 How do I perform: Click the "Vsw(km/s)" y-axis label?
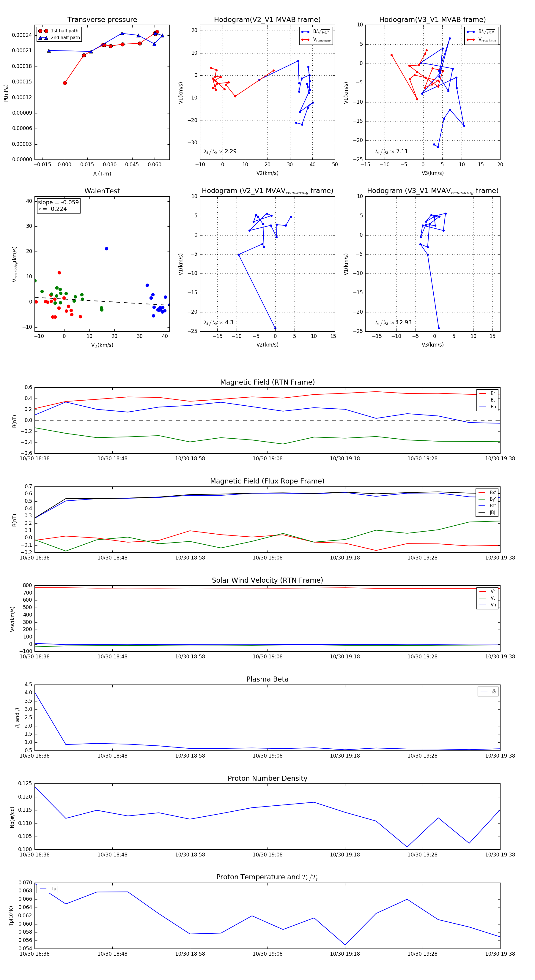[x=12, y=619]
